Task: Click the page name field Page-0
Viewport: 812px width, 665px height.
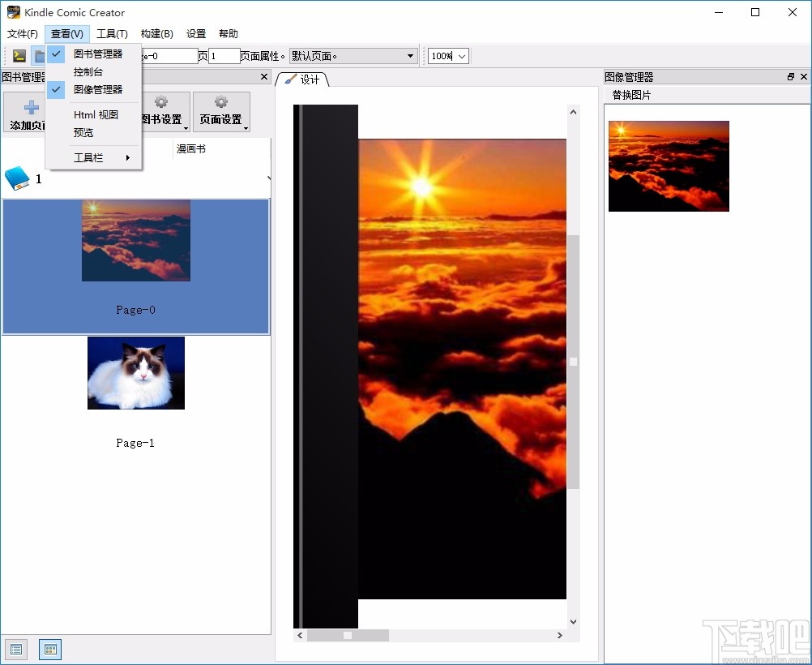Action: pyautogui.click(x=169, y=56)
